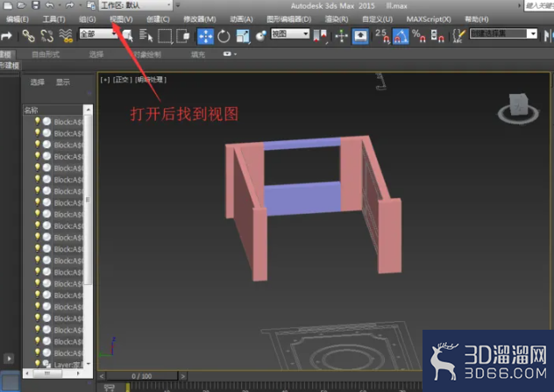Open the 全部 selection filter dropdown

click(98, 34)
